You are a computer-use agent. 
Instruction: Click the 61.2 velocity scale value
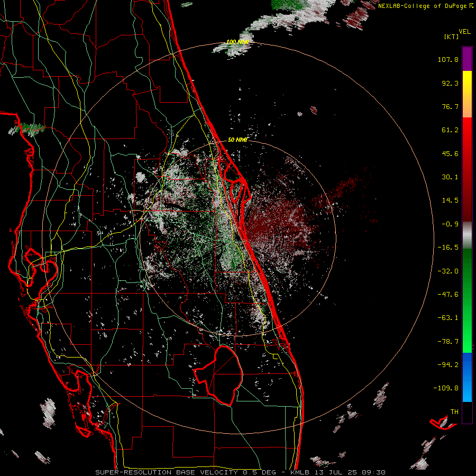click(x=450, y=130)
